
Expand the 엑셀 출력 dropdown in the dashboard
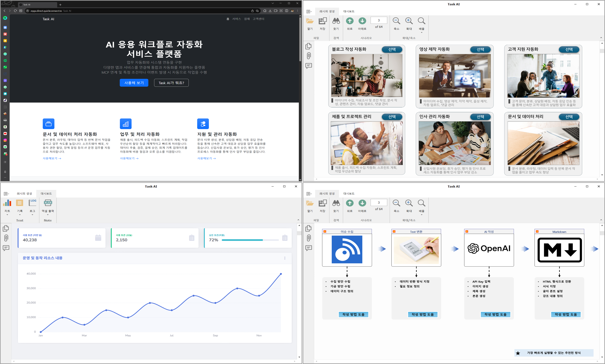click(48, 215)
